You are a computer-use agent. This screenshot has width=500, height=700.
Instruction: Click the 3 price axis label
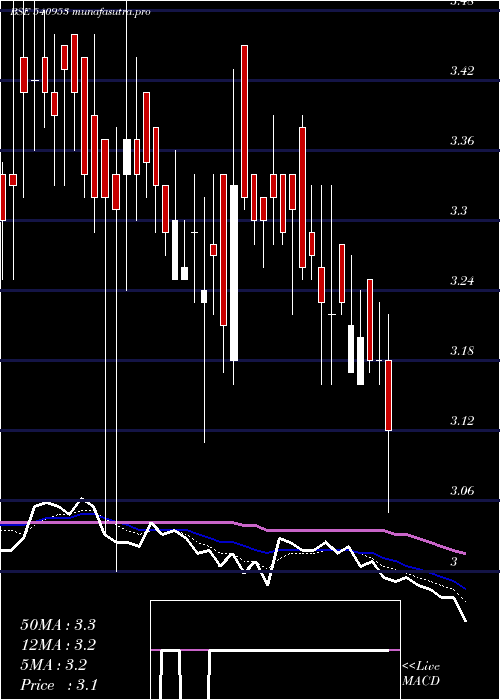(454, 562)
